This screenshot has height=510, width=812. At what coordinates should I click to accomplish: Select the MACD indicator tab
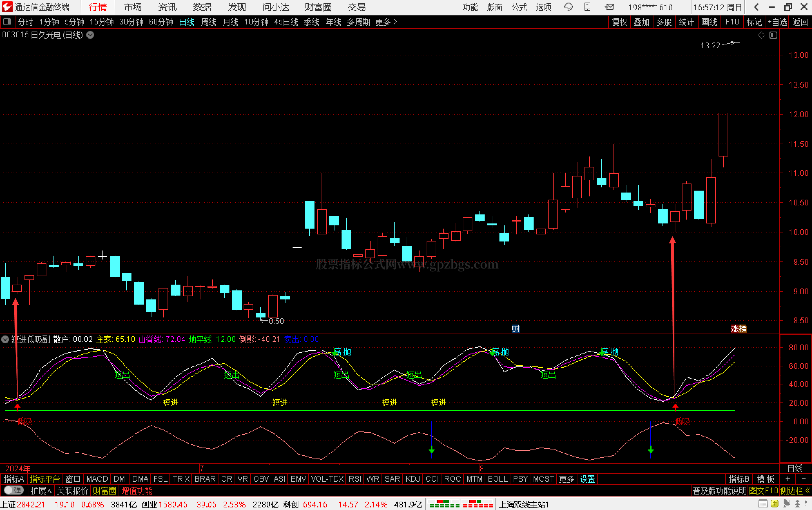(x=97, y=479)
